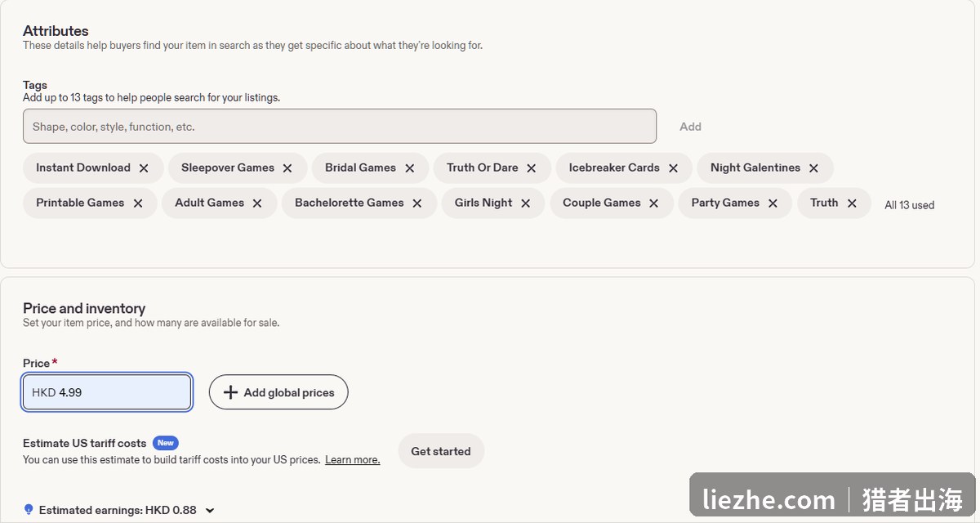
Task: Remove the Girls Night tag
Action: pos(526,203)
